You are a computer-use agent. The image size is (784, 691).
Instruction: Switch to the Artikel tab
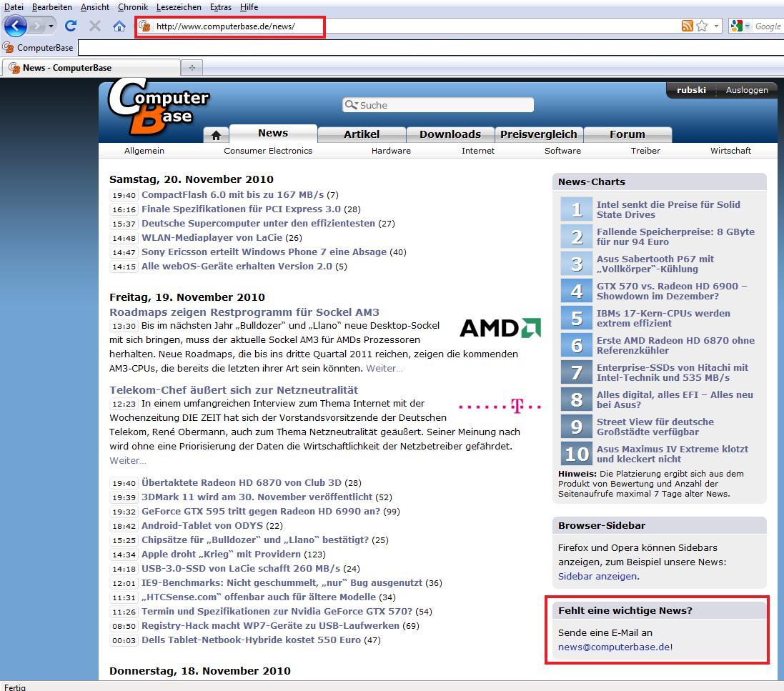pos(362,134)
